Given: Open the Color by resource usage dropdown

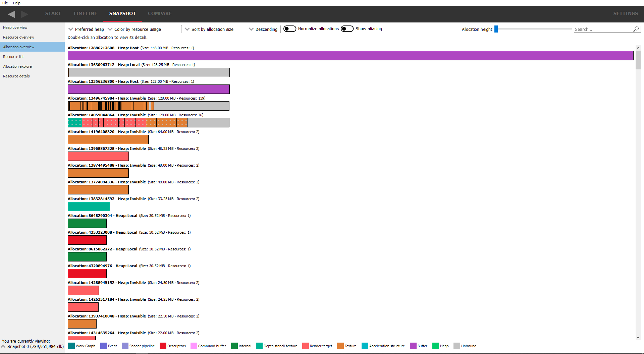Looking at the screenshot, I should 134,29.
